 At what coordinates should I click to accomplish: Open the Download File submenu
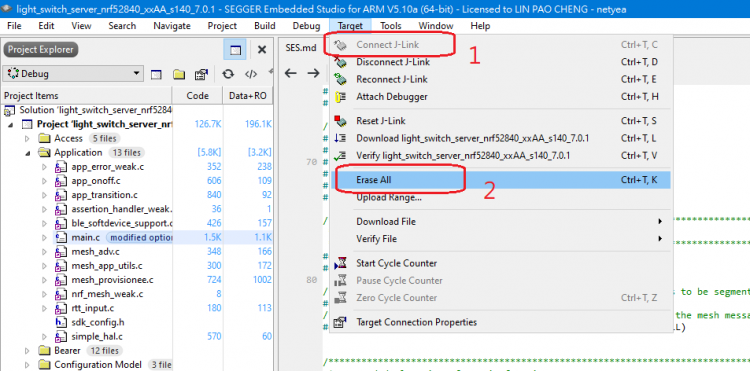click(501, 222)
